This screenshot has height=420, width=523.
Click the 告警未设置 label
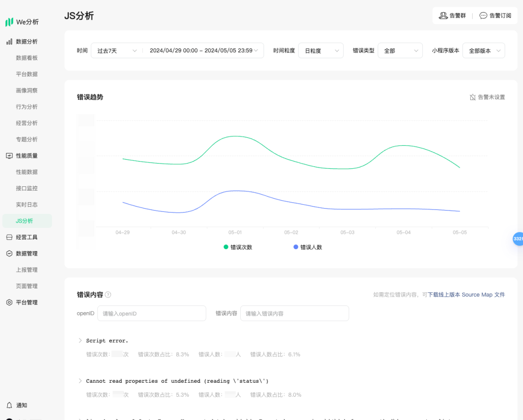[x=492, y=97]
